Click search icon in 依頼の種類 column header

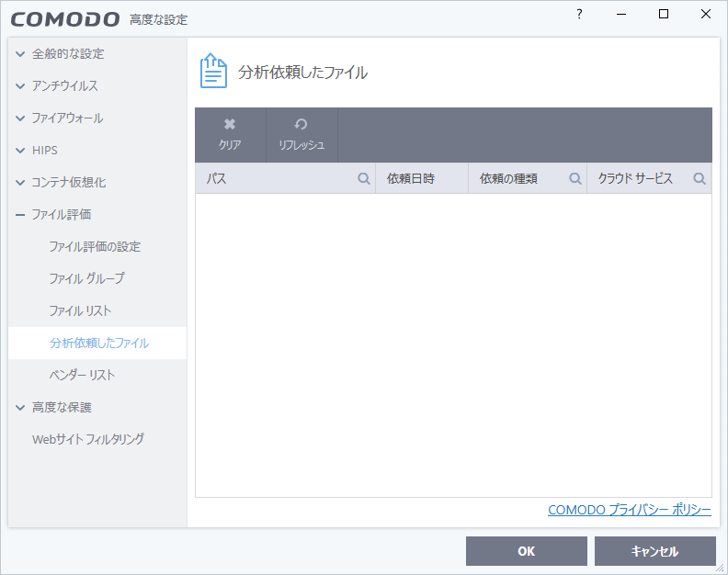point(575,179)
